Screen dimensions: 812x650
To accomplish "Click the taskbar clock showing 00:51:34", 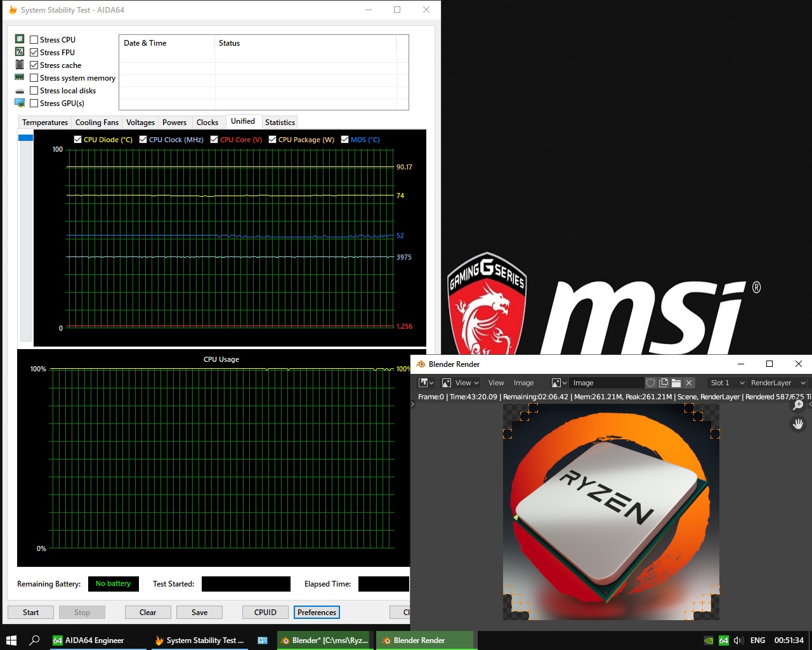I will click(x=789, y=640).
